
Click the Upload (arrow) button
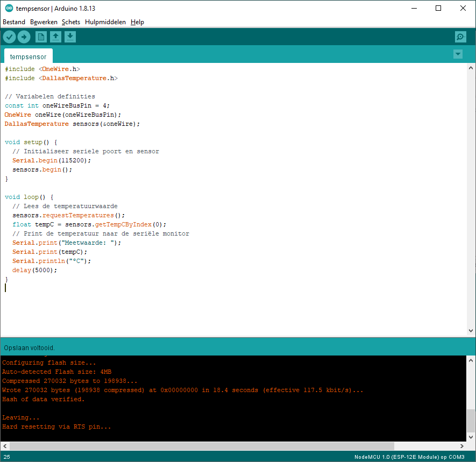(24, 37)
